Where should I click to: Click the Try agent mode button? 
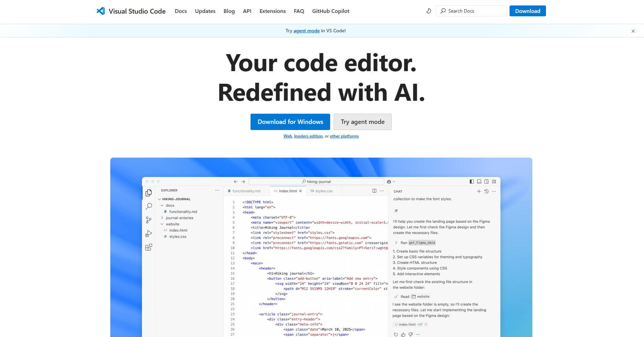coord(363,122)
